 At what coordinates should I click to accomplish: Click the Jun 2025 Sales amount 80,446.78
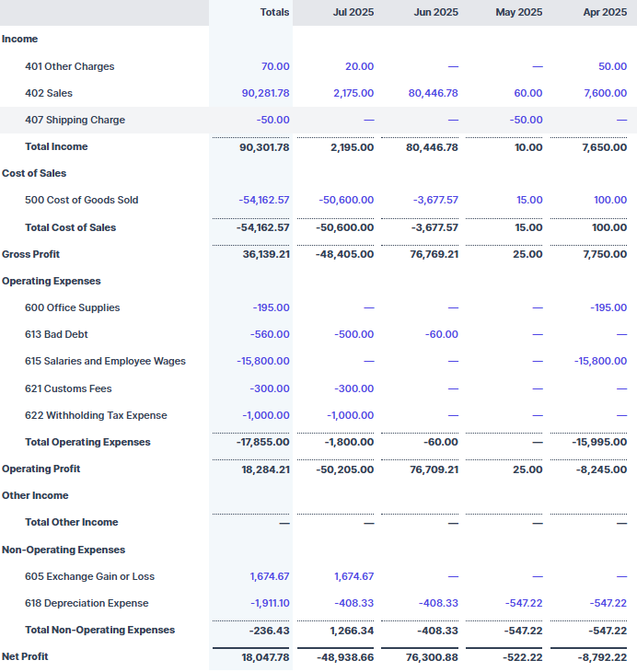pos(433,93)
